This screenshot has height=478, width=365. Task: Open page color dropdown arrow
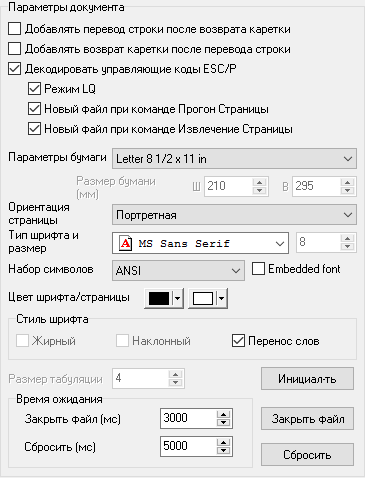click(221, 298)
